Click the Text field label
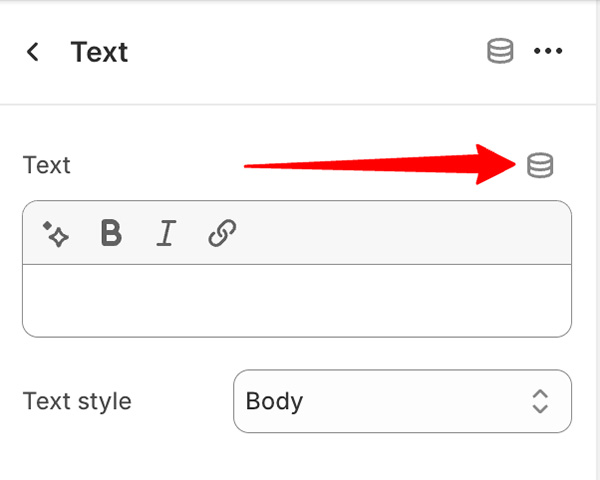 tap(47, 165)
